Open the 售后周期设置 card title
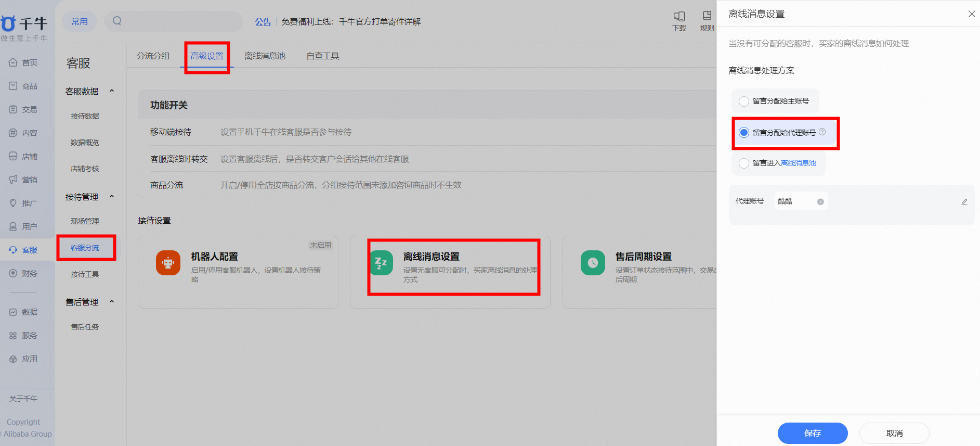The width and height of the screenshot is (980, 446). (x=644, y=257)
